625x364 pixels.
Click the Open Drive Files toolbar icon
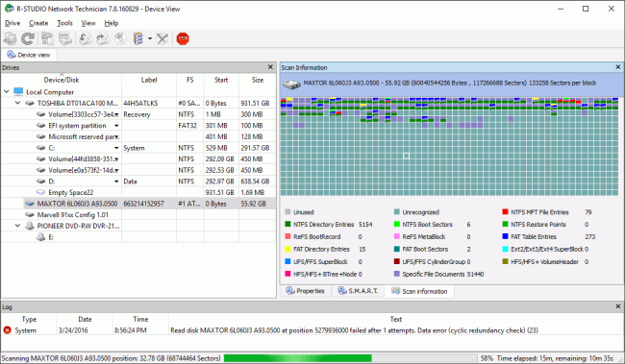(47, 38)
